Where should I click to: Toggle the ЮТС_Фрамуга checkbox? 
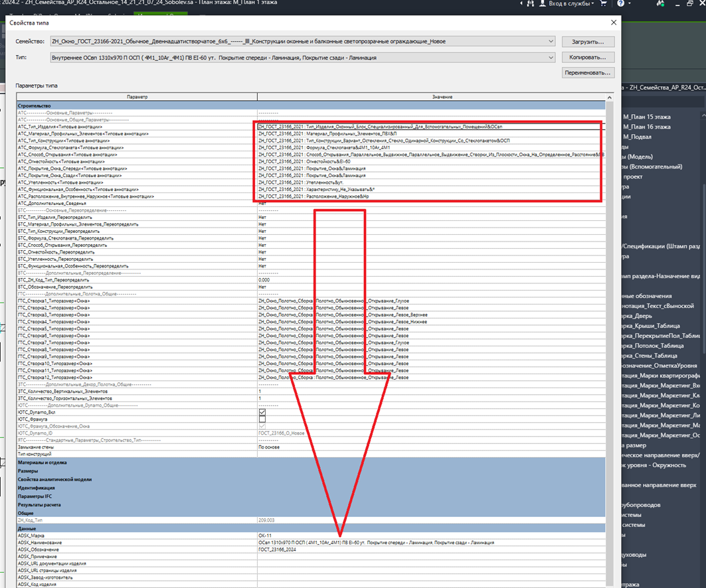tap(262, 419)
